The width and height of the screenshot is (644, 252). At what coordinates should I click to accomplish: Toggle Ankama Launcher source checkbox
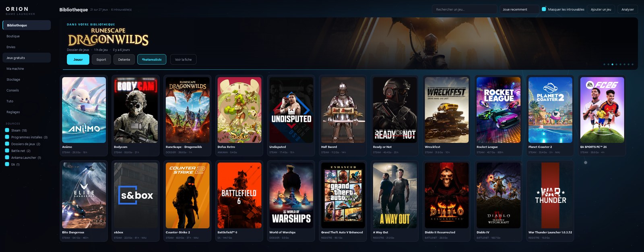click(x=7, y=158)
